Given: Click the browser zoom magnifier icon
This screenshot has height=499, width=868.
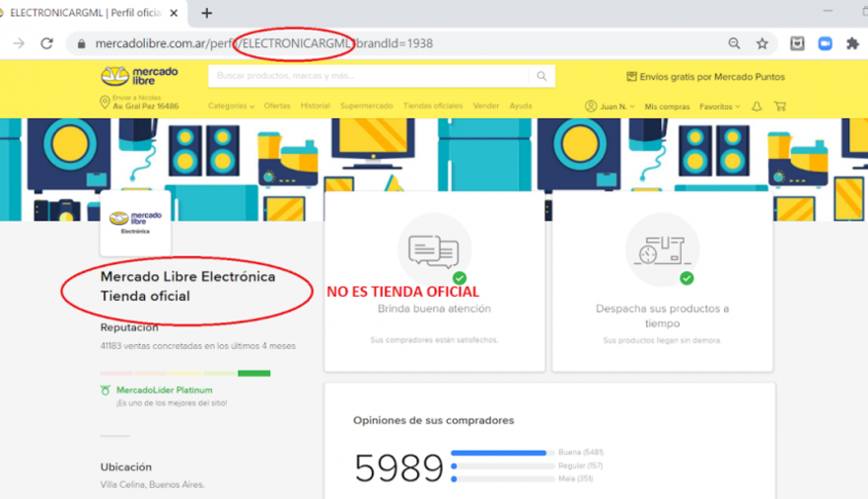Looking at the screenshot, I should pyautogui.click(x=734, y=43).
